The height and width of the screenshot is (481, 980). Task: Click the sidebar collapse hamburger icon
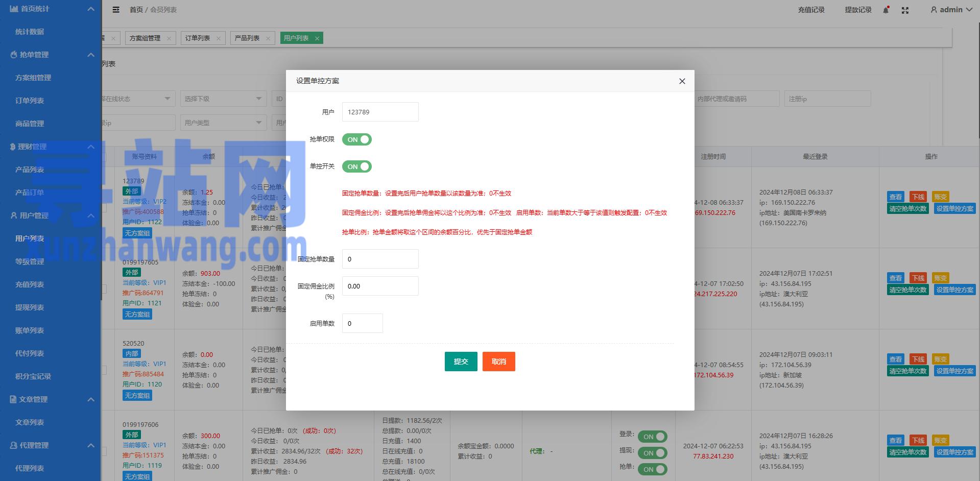[x=116, y=10]
